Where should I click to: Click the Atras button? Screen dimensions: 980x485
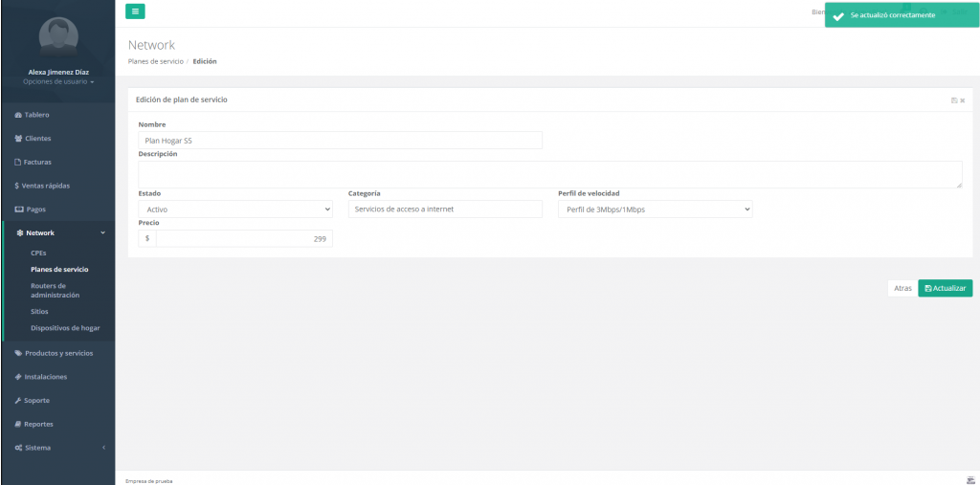902,288
